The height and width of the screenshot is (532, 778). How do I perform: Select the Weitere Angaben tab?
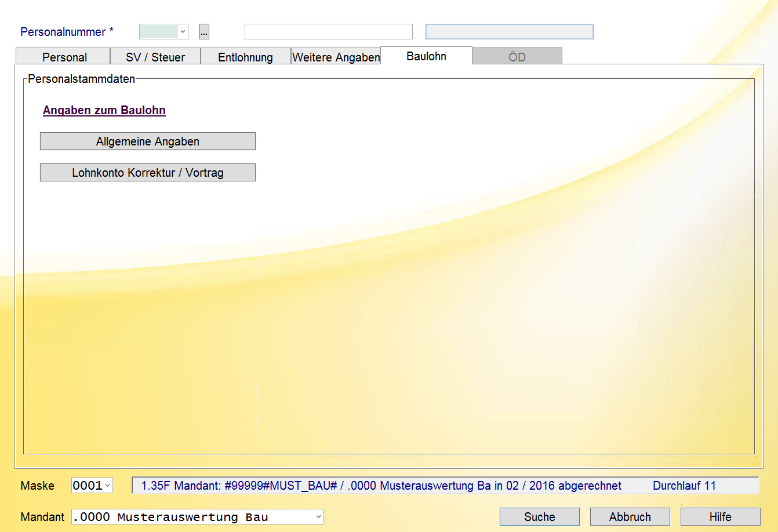click(336, 57)
